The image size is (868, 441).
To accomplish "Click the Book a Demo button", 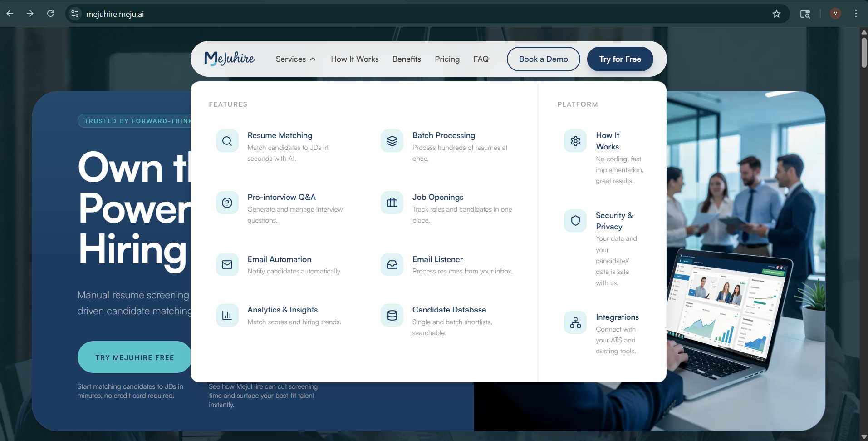I will (x=543, y=59).
